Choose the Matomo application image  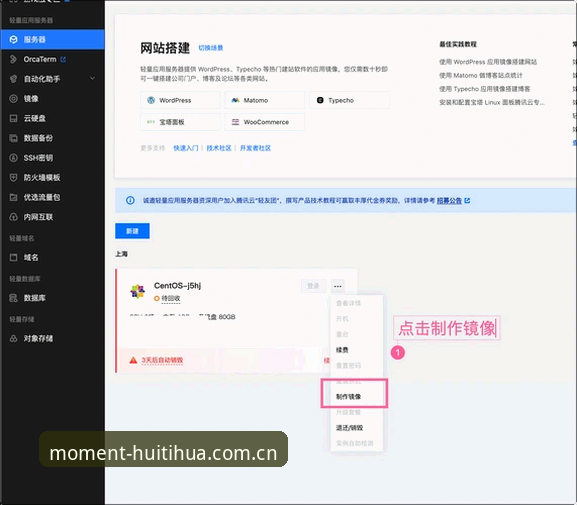tap(265, 100)
